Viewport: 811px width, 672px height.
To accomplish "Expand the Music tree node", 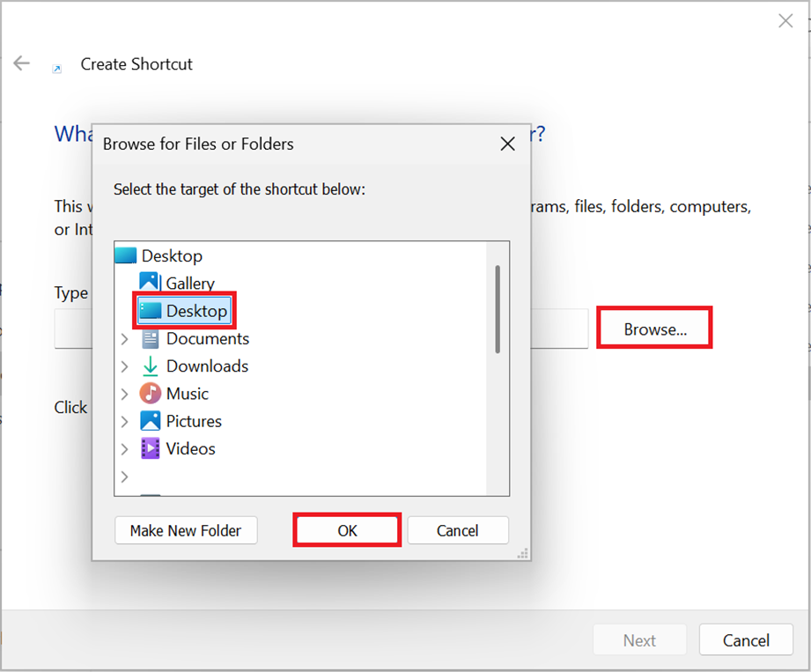I will (x=124, y=394).
